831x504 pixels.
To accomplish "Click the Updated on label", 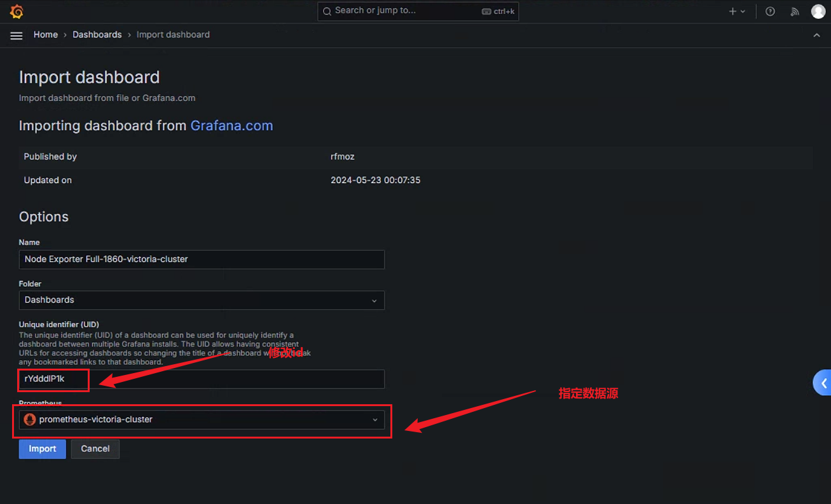I will (x=48, y=180).
